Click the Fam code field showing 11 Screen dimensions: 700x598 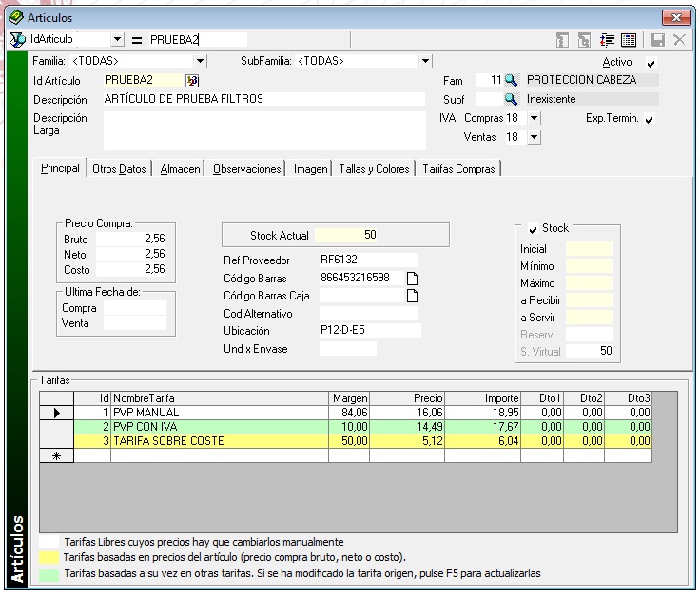point(489,80)
